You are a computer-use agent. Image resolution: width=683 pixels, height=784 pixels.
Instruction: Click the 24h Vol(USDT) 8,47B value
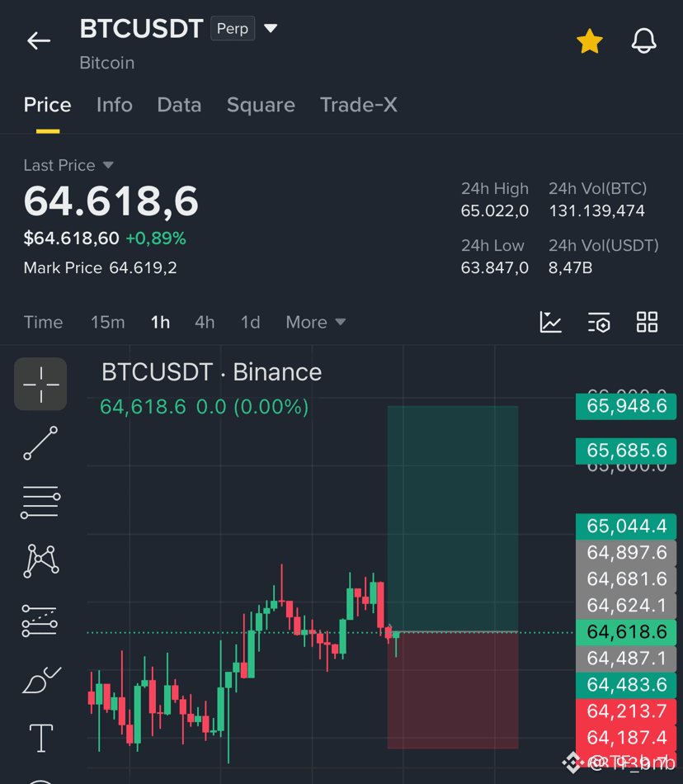[x=570, y=268]
